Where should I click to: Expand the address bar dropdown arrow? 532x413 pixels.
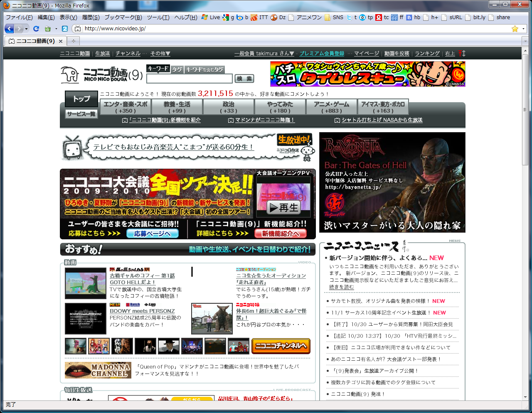tap(523, 29)
